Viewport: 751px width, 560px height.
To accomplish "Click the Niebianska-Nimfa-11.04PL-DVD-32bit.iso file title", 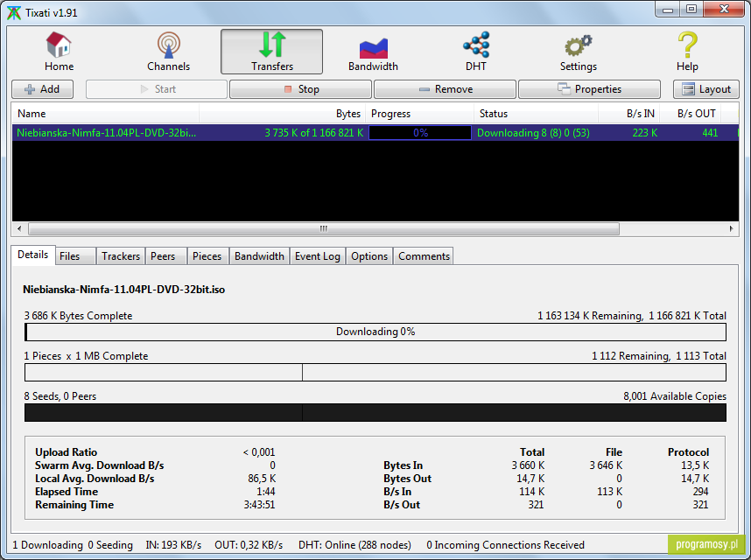I will (x=123, y=290).
